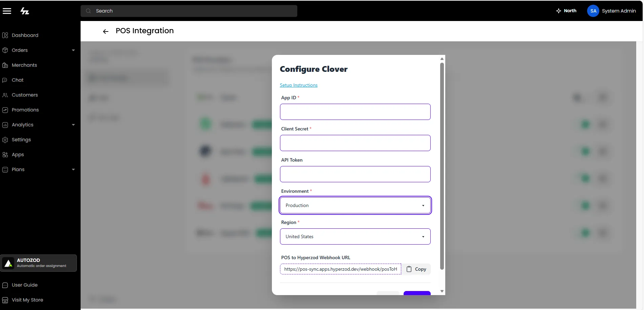Focus the API Token input field

click(355, 174)
